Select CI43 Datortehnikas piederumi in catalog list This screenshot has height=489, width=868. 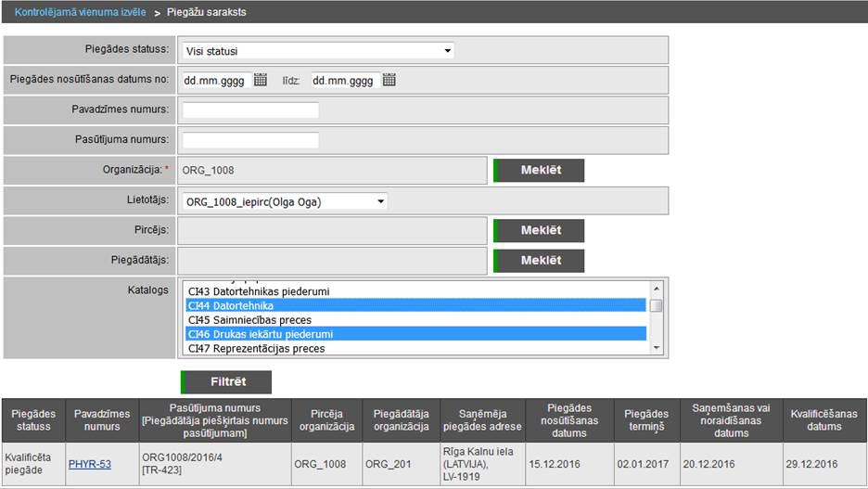(259, 291)
